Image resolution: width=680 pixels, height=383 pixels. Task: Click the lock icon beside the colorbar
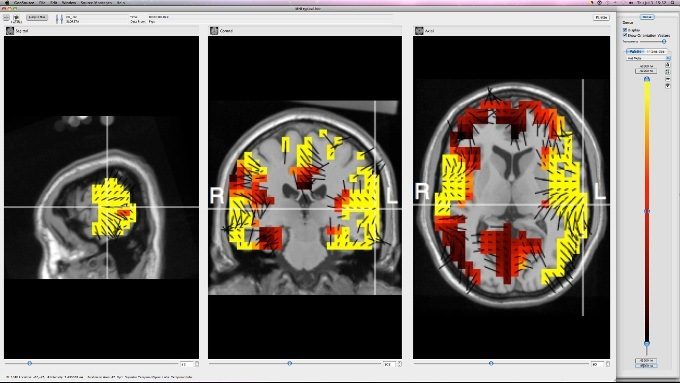tap(668, 65)
